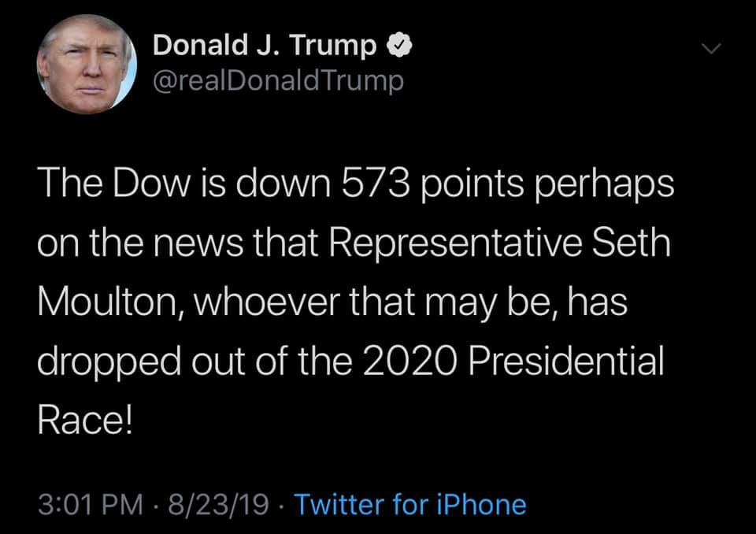Click the verified checkmark badge
Screen dimensions: 756x534
click(398, 46)
